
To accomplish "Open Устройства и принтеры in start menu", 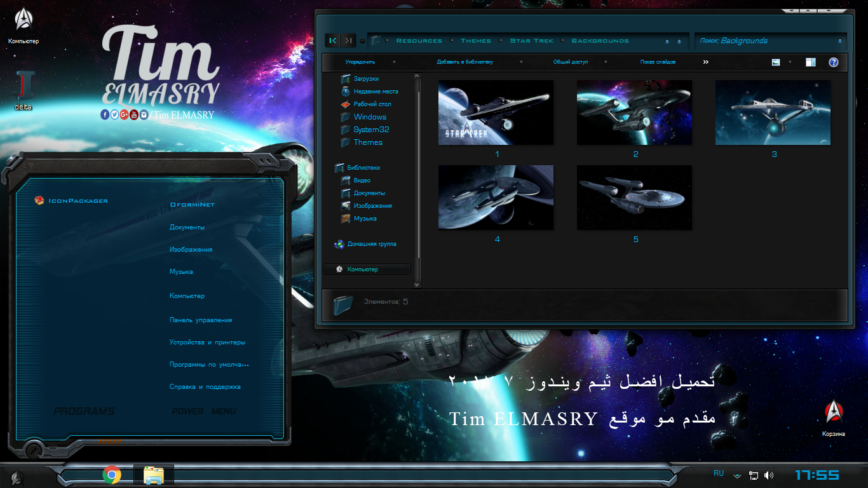I will pyautogui.click(x=207, y=342).
